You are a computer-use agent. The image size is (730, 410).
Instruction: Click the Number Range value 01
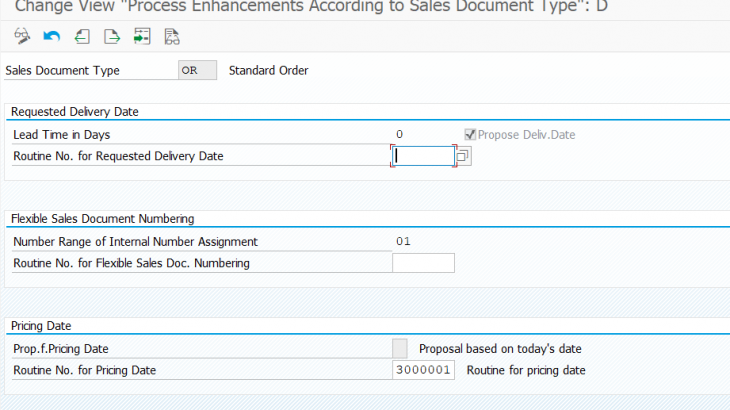click(x=403, y=241)
